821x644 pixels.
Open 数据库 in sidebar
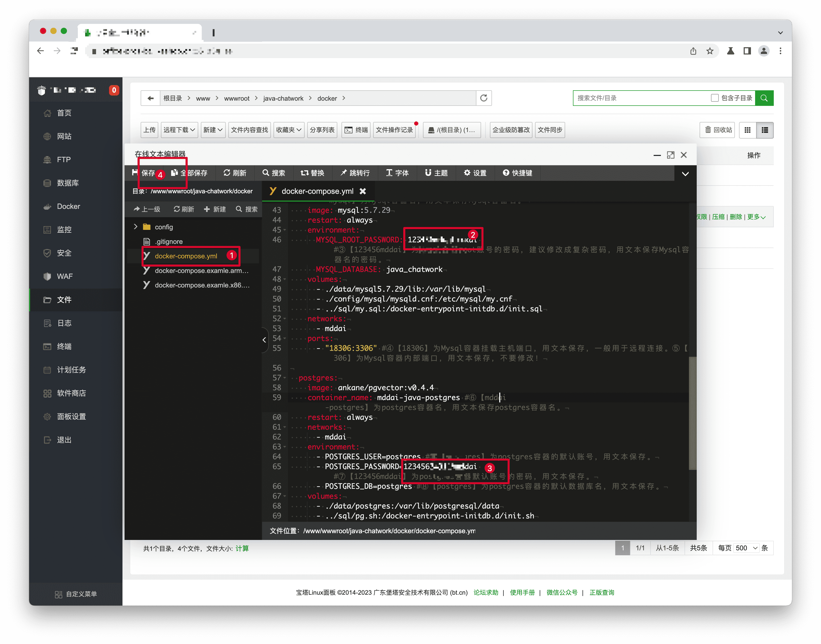[67, 183]
